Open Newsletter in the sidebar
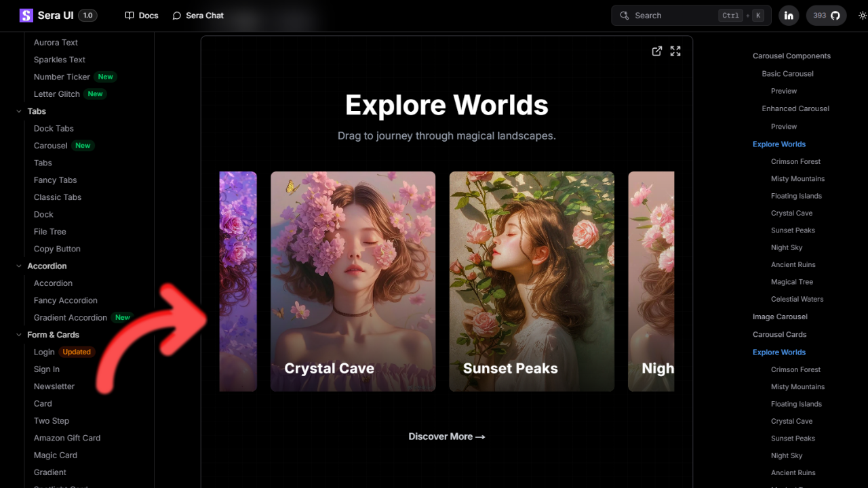 tap(54, 386)
